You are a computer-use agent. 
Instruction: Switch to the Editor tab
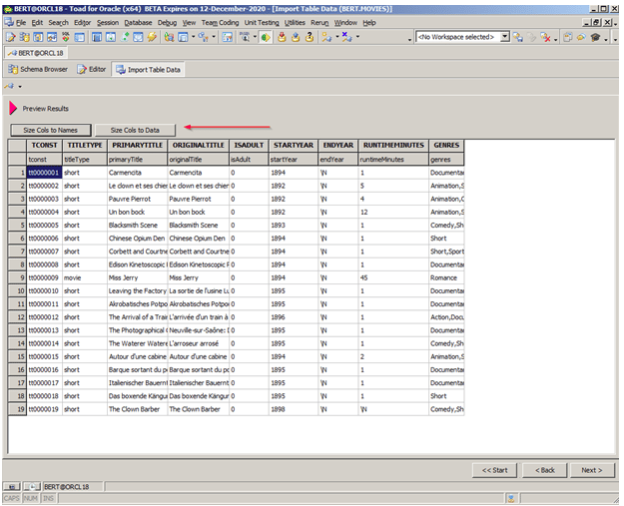click(92, 69)
